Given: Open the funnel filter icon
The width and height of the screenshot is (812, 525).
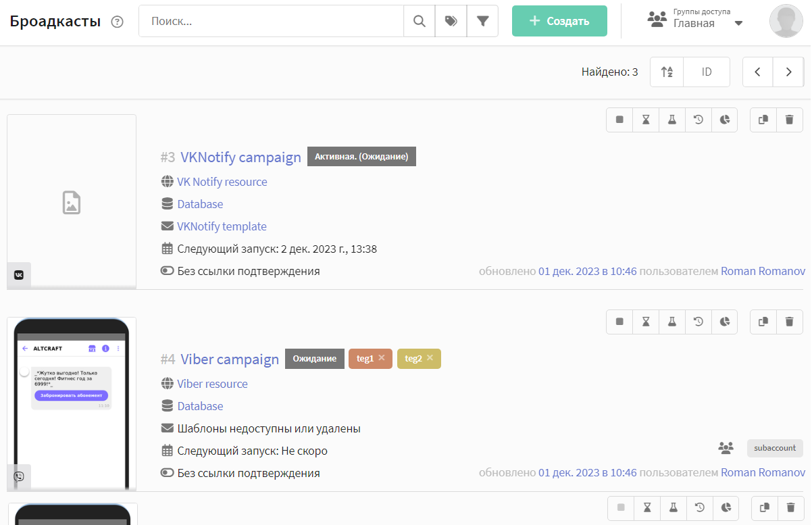Looking at the screenshot, I should point(482,21).
